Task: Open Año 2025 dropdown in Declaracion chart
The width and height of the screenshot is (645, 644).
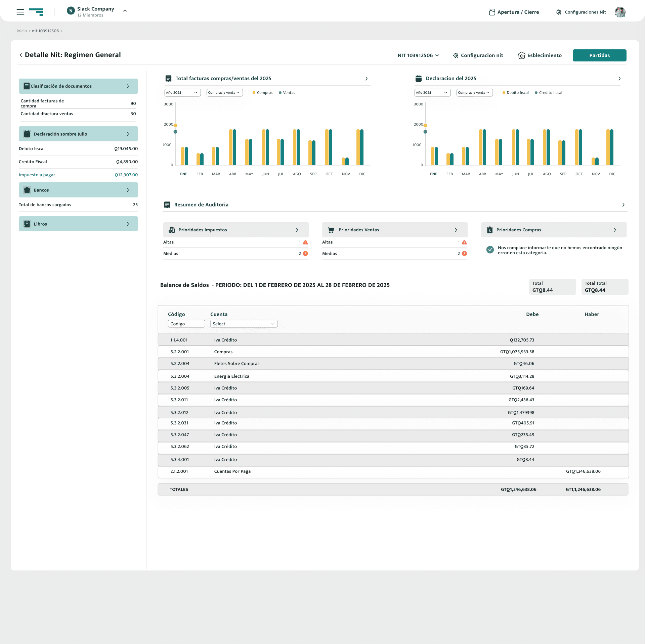Action: pos(432,93)
